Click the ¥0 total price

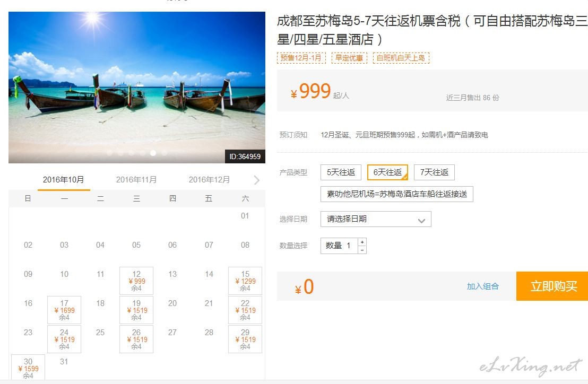(x=304, y=287)
